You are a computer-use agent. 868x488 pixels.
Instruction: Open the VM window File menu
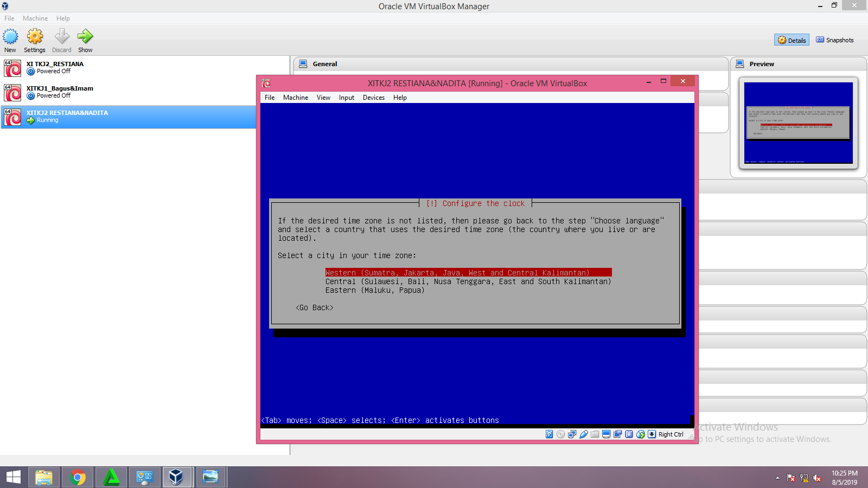tap(270, 98)
